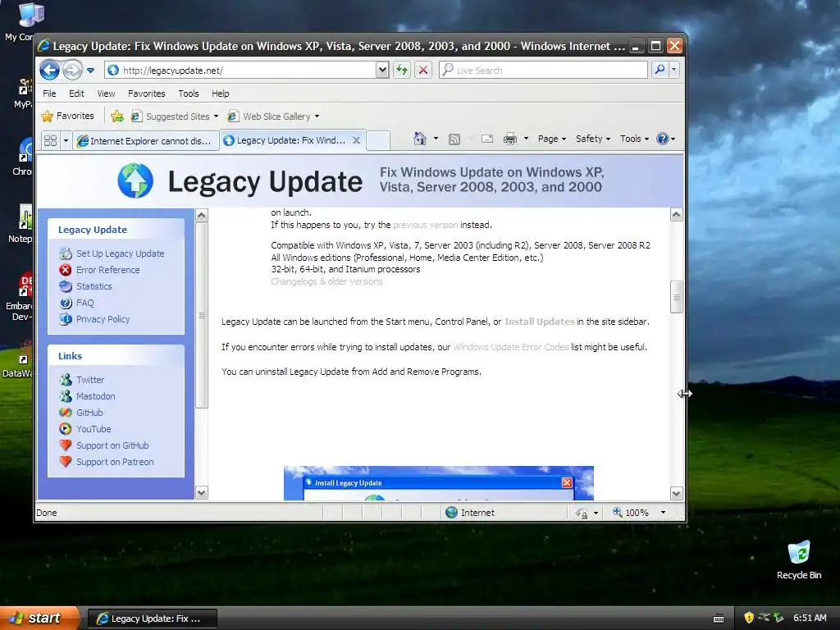Click the Read Mail icon
This screenshot has width=840, height=630.
click(487, 139)
